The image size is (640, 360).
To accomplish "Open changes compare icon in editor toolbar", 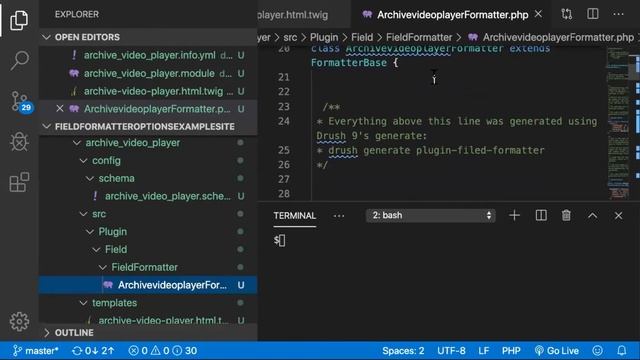I will tap(567, 14).
